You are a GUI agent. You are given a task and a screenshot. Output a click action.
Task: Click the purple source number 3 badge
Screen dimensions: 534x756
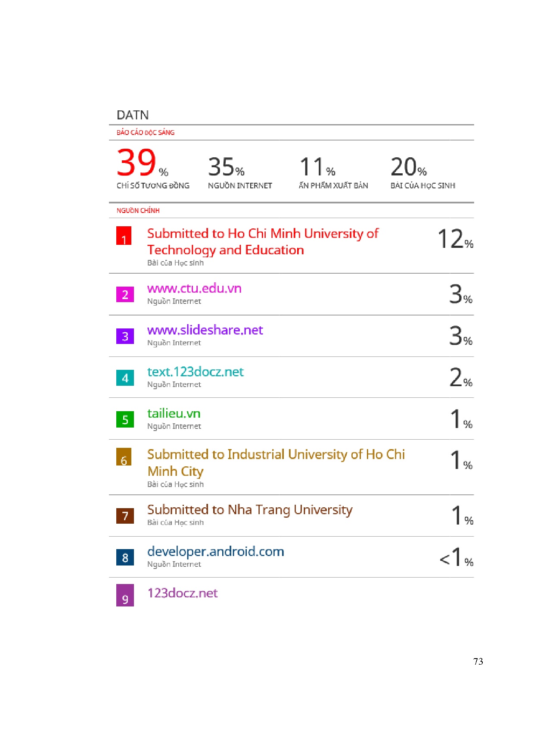pos(125,336)
